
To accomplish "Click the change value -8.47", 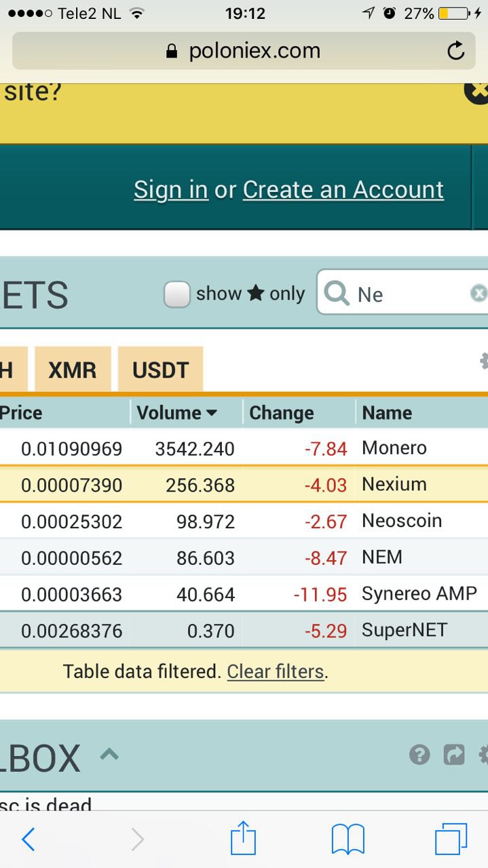I will click(326, 558).
